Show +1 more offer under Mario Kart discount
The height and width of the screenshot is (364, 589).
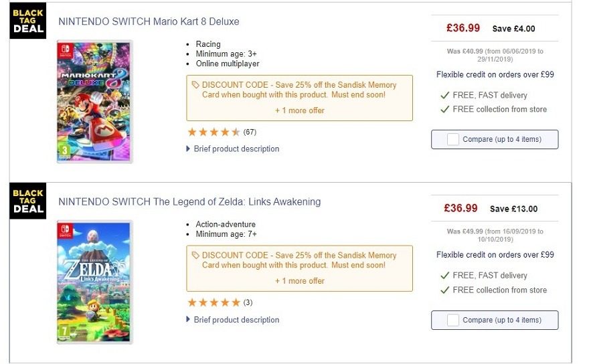click(x=300, y=110)
